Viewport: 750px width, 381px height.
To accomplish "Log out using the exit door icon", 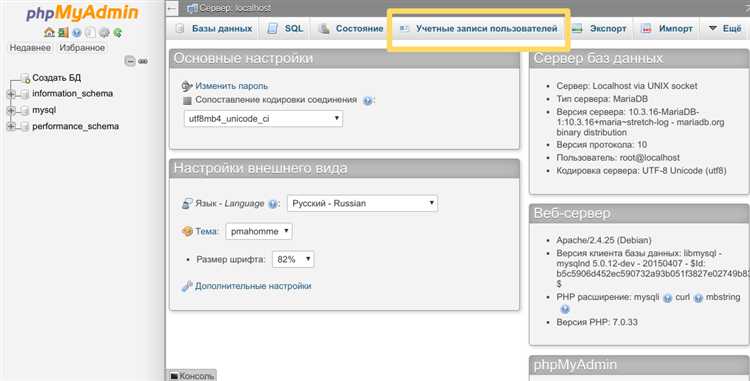I will coord(63,33).
